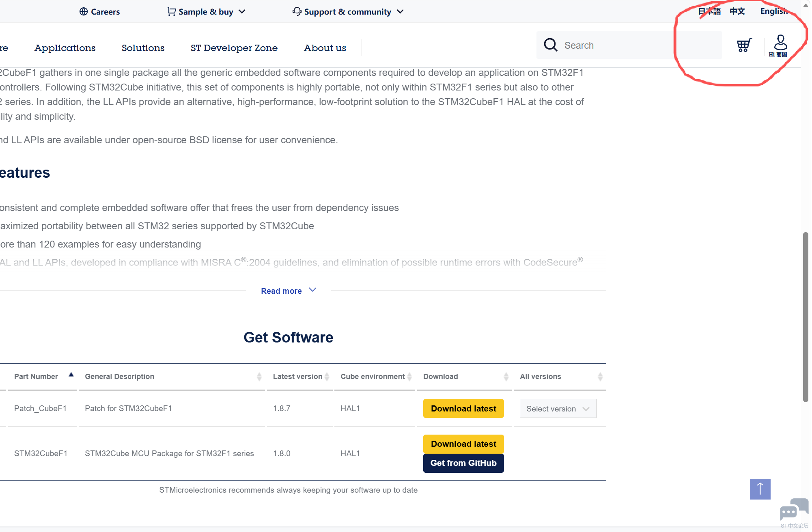Image resolution: width=812 pixels, height=532 pixels.
Task: Switch language to 中文
Action: pyautogui.click(x=737, y=11)
